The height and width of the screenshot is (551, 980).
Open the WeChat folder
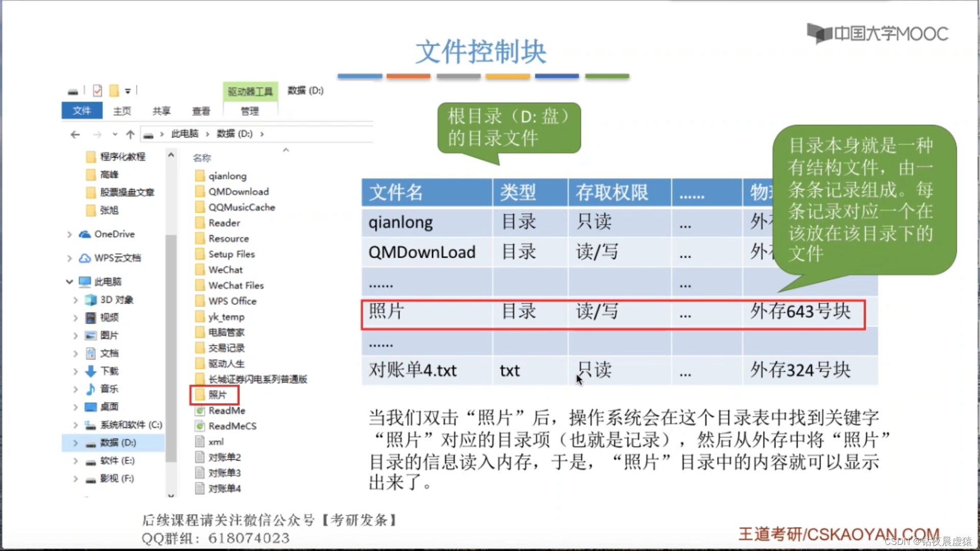(219, 270)
